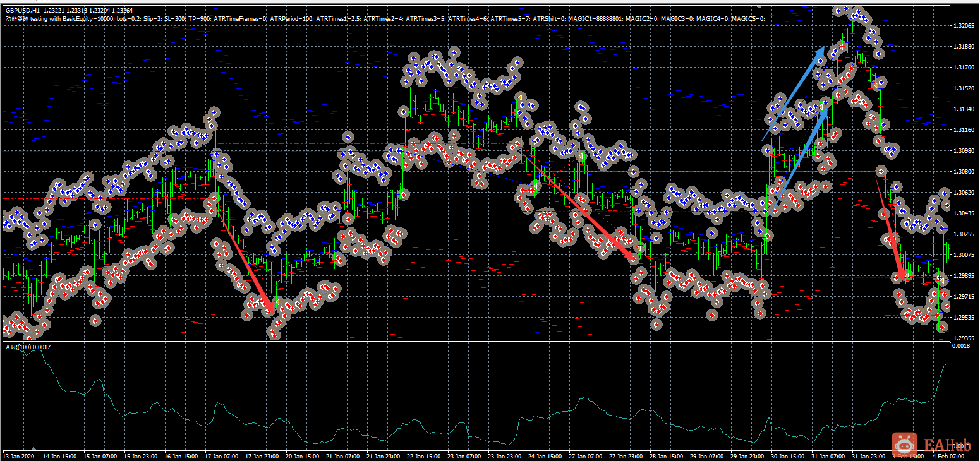Select the 14 Jan 15:00 time label
Screen dimensions: 980x461
pos(60,456)
